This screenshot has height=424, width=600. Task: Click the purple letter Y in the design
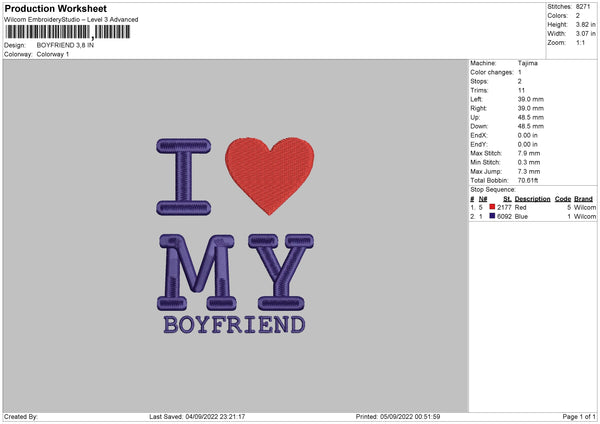click(x=276, y=273)
